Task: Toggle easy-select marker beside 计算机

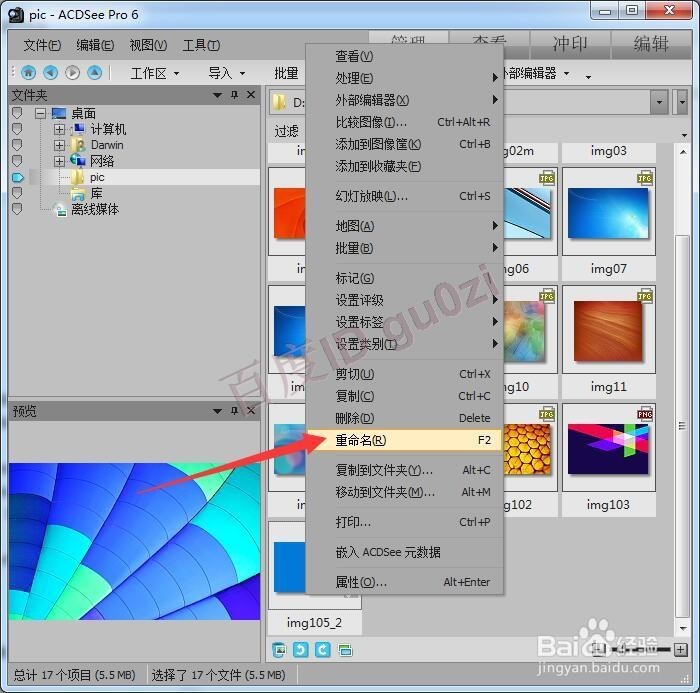Action: 17,129
